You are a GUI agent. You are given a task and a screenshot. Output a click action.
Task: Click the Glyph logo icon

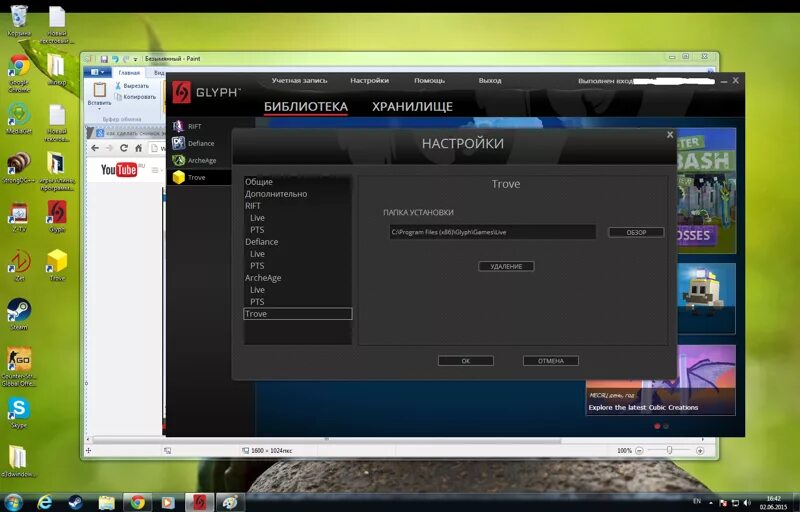(x=181, y=92)
